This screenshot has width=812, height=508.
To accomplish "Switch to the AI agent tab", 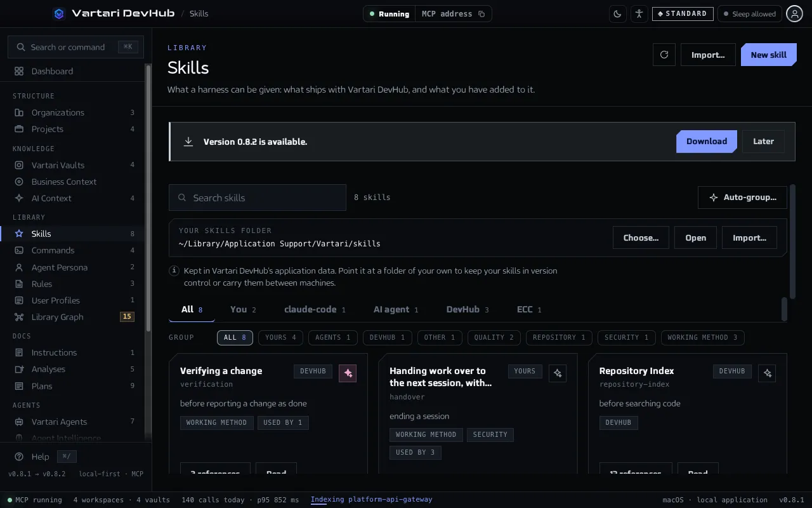I will [x=396, y=310].
